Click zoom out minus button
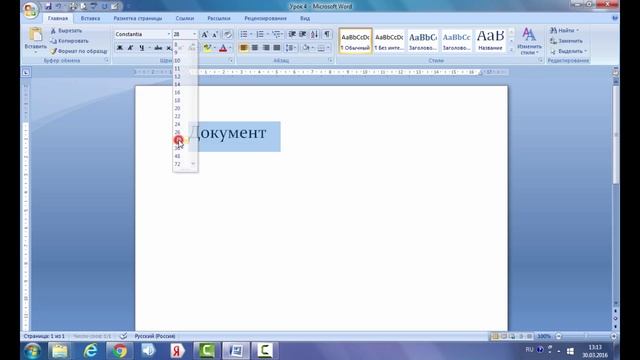The height and width of the screenshot is (360, 640). click(x=558, y=336)
